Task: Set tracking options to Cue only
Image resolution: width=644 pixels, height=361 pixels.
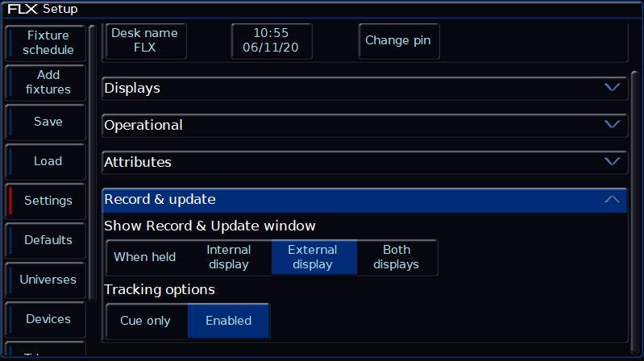Action: [147, 321]
